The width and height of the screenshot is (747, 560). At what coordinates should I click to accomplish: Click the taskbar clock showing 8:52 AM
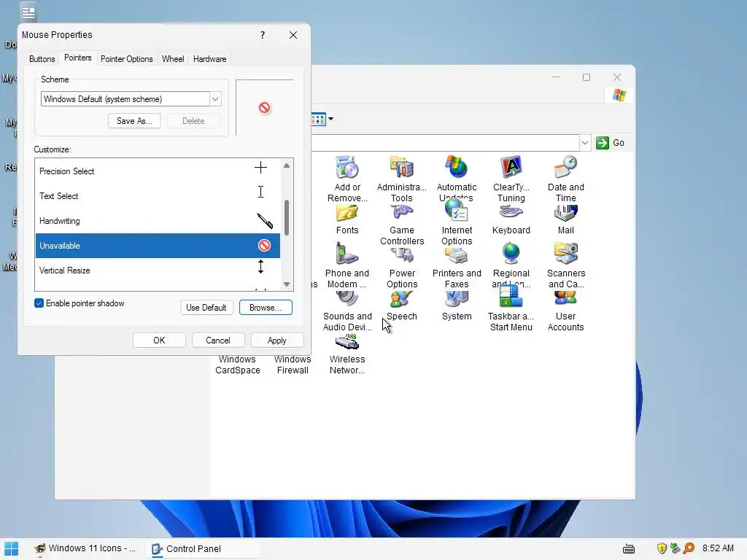point(718,548)
